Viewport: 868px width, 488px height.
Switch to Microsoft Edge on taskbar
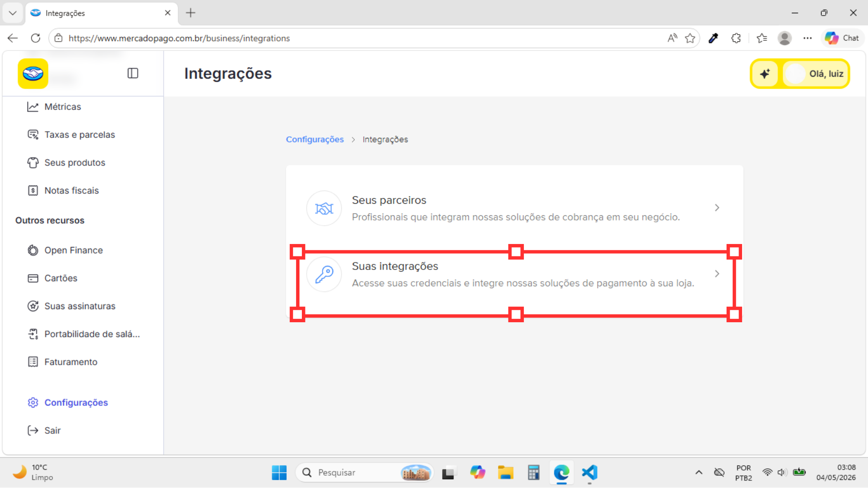[x=561, y=473]
